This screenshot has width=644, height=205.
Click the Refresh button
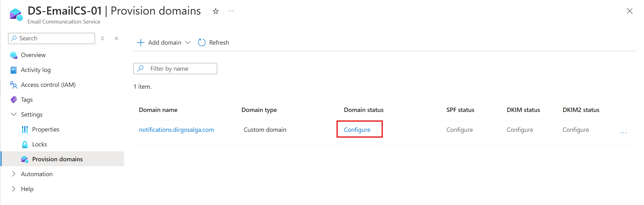pos(213,42)
